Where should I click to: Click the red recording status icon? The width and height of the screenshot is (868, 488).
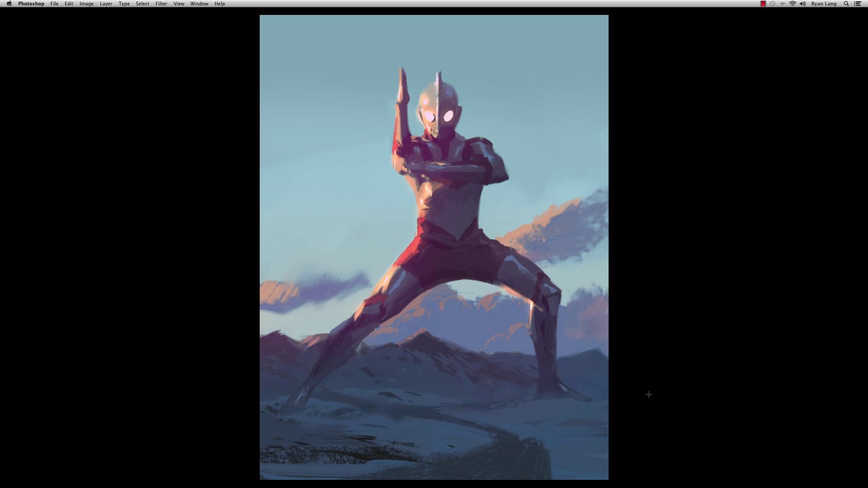point(763,3)
